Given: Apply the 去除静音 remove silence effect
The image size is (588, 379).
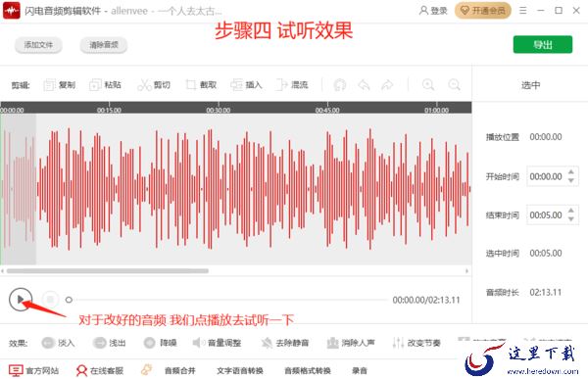Looking at the screenshot, I should (x=285, y=343).
